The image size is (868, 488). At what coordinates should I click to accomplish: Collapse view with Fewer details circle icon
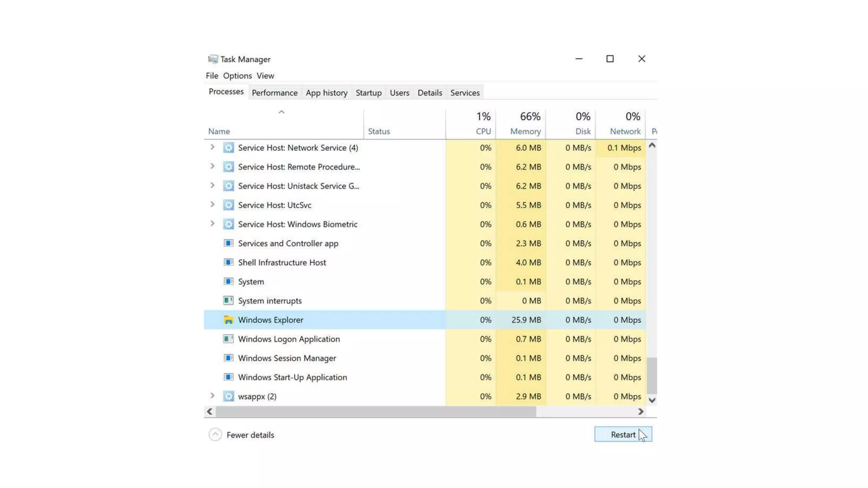click(x=215, y=435)
